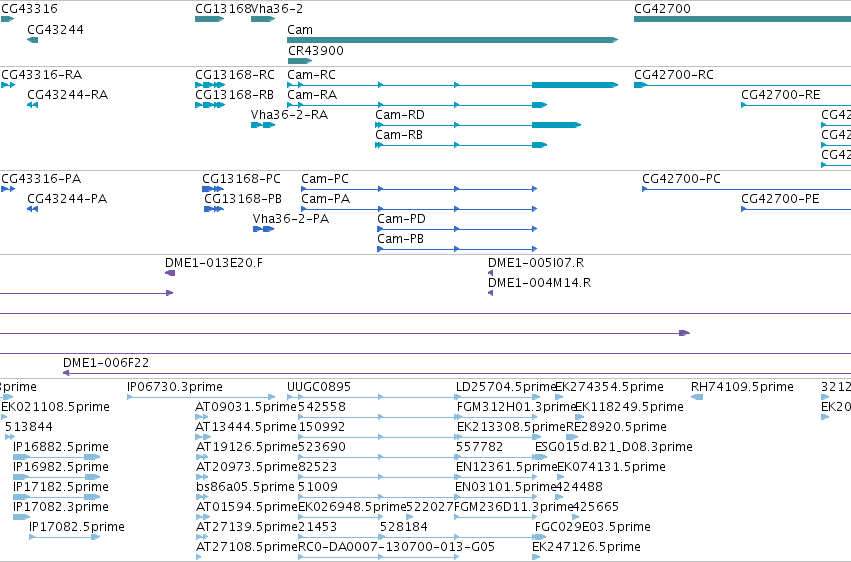The image size is (851, 562).
Task: Select the CG13168-RC transcript label
Action: pos(235,75)
